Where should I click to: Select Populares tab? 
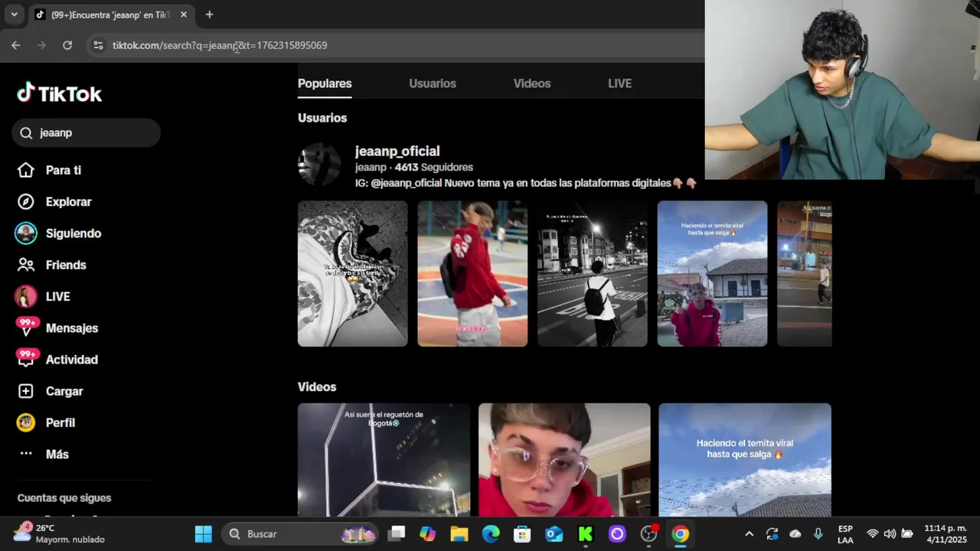(325, 83)
